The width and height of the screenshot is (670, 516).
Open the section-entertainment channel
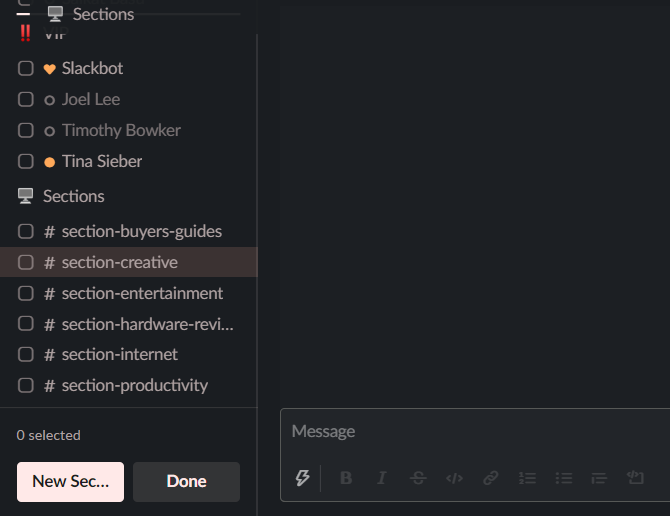click(142, 294)
